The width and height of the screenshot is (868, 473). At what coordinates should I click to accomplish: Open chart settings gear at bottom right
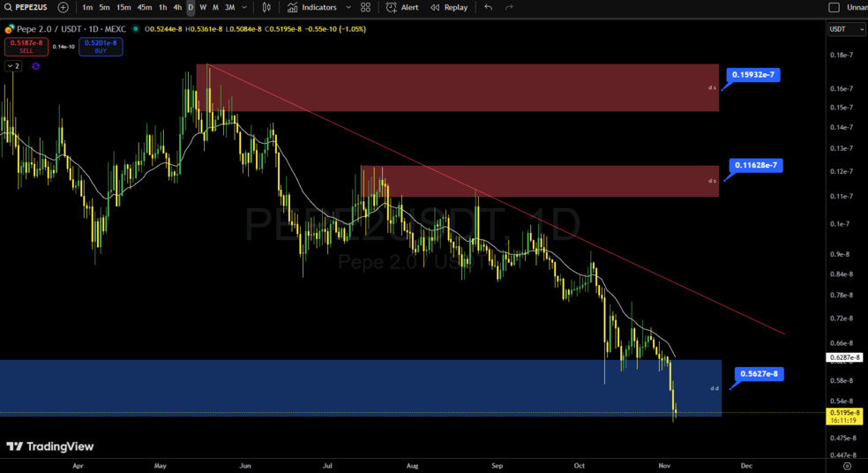coord(847,465)
